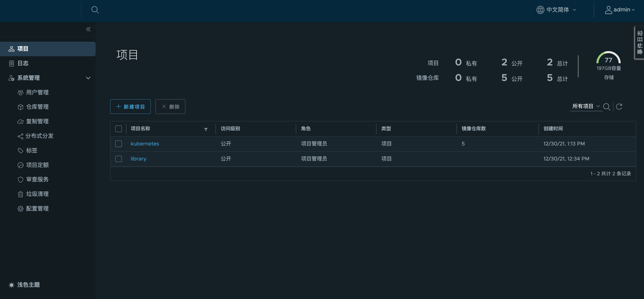Refresh the project list
644x299 pixels.
pyautogui.click(x=619, y=107)
